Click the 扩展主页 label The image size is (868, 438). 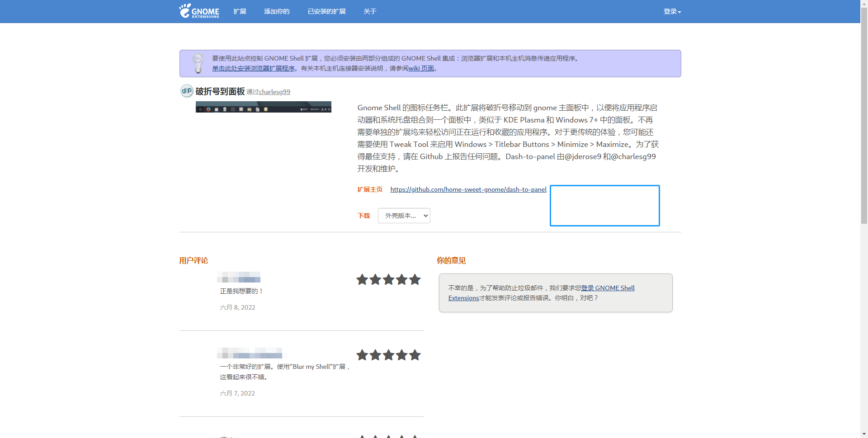point(370,189)
